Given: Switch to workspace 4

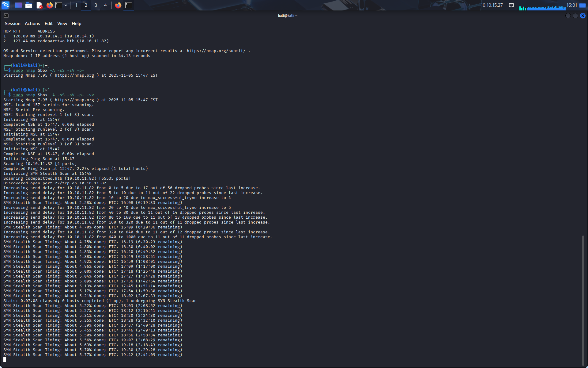Looking at the screenshot, I should (105, 5).
